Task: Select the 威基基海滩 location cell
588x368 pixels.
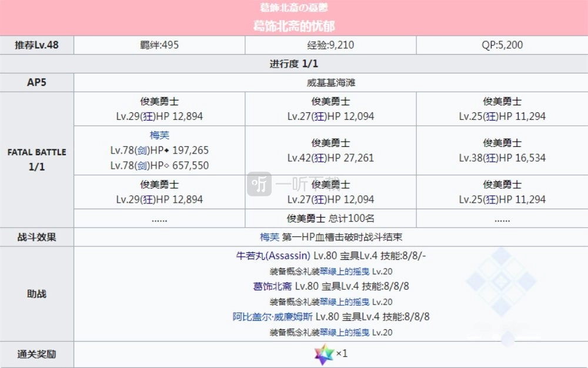Action: (330, 82)
